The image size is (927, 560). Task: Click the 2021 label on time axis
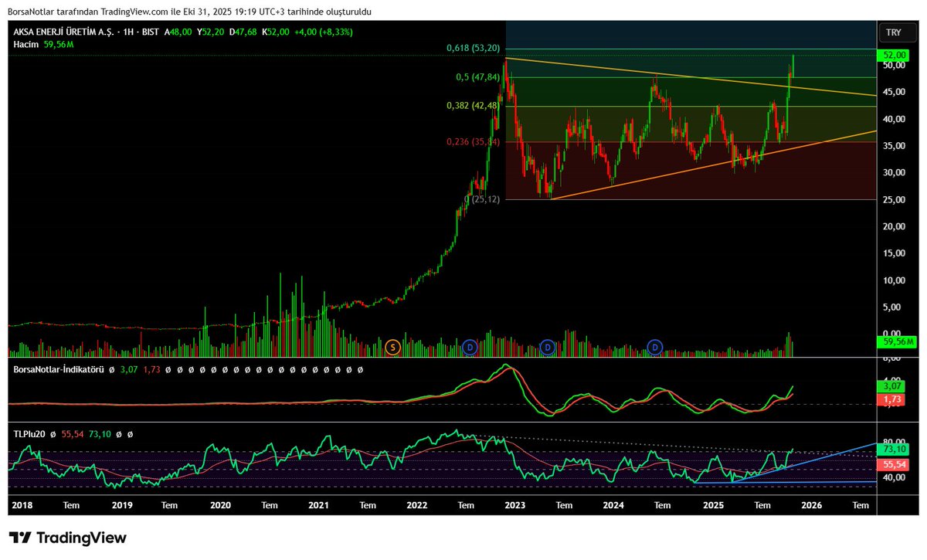318,505
